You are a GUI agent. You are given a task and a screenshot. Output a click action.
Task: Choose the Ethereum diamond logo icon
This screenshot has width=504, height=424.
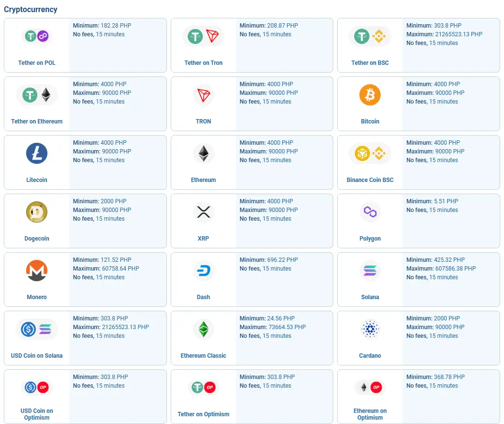click(x=203, y=153)
